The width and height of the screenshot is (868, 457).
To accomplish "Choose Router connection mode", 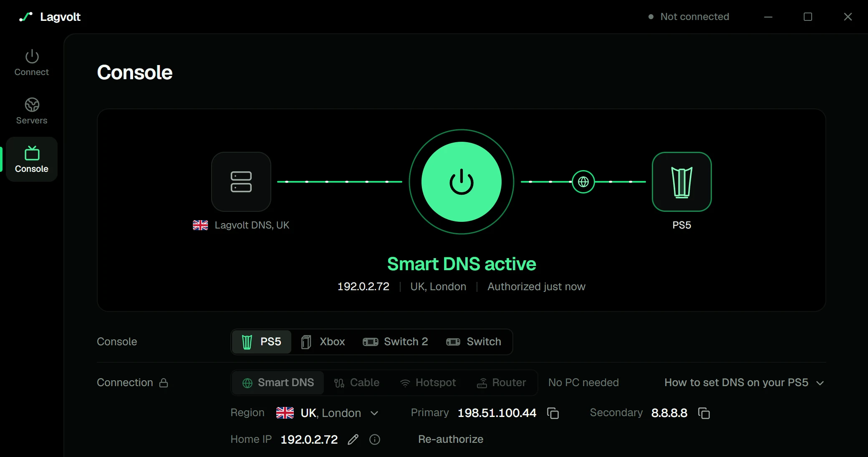I will click(x=502, y=383).
